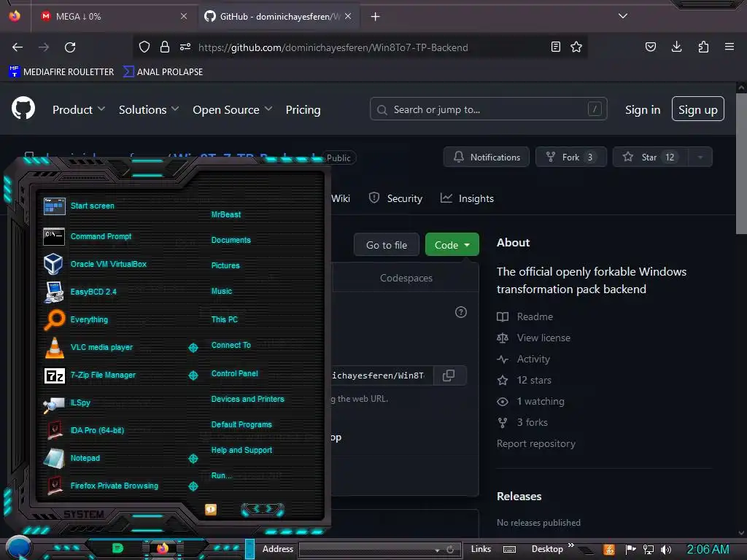Screen dimensions: 747x560
Task: List all tabs with chevron button
Action: coord(623,16)
